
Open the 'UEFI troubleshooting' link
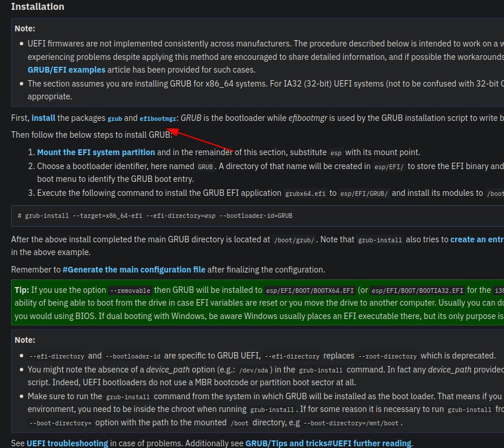pyautogui.click(x=67, y=443)
